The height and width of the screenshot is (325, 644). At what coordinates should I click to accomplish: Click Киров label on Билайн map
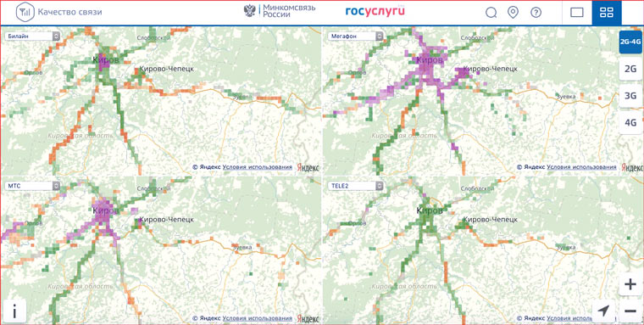coord(106,60)
